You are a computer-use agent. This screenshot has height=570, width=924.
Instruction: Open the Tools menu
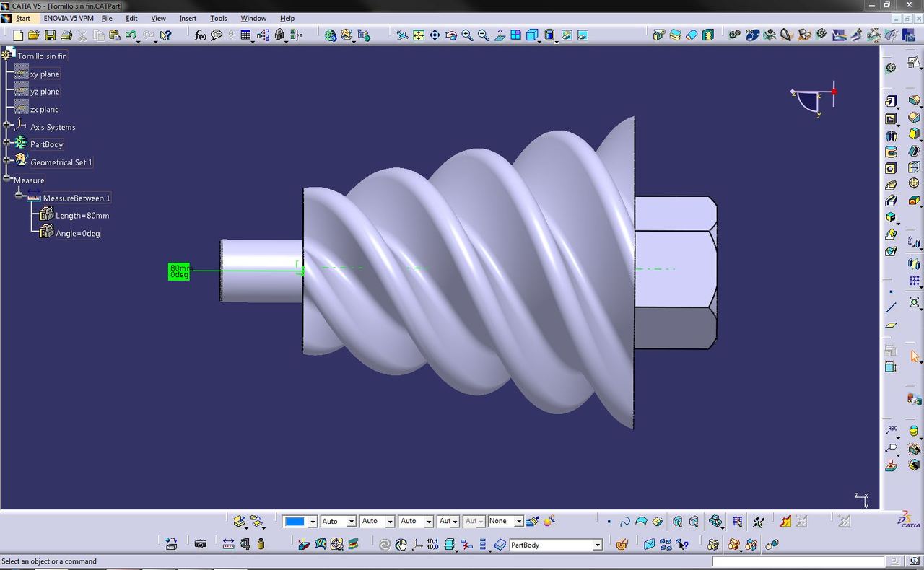click(x=218, y=18)
